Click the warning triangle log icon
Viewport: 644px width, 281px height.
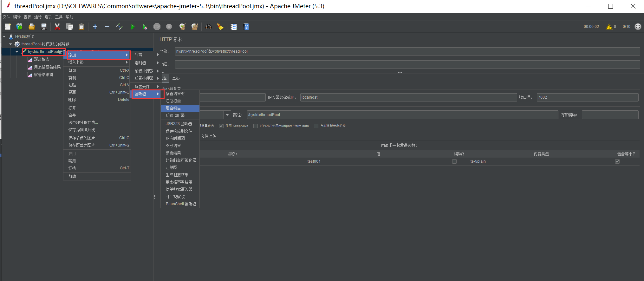pyautogui.click(x=609, y=27)
